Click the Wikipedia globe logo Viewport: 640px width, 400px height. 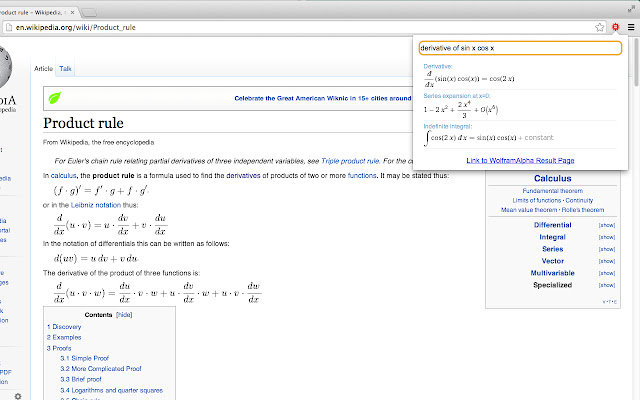pyautogui.click(x=5, y=67)
